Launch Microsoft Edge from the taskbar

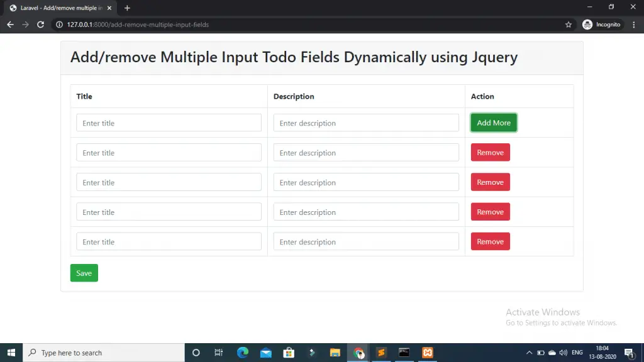pyautogui.click(x=243, y=353)
